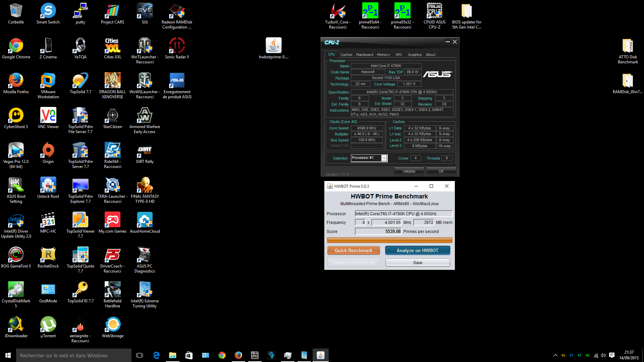Open JDownloader desktop icon
644x362 pixels.
click(16, 327)
